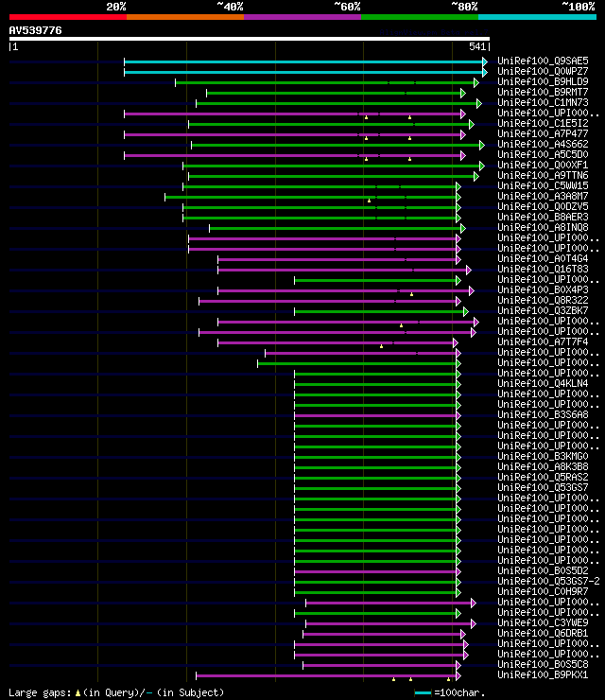Open hit UniRef100_C1MN73
The height and width of the screenshot is (700, 605).
(543, 102)
